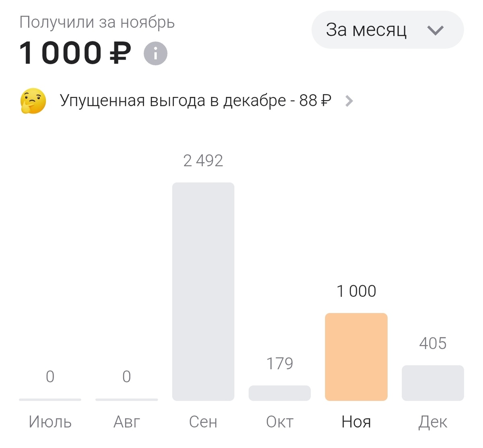The width and height of the screenshot is (483, 448).
Task: Click the Авг zero-value bar
Action: click(x=126, y=400)
